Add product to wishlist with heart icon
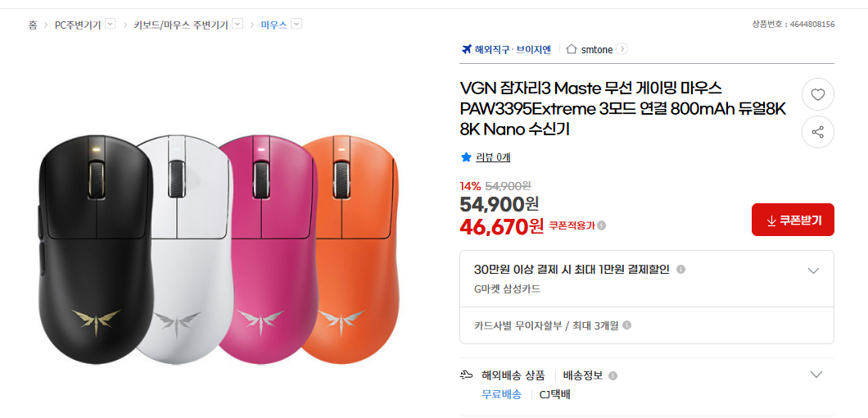Screen dimensions: 868x418 (x=817, y=95)
